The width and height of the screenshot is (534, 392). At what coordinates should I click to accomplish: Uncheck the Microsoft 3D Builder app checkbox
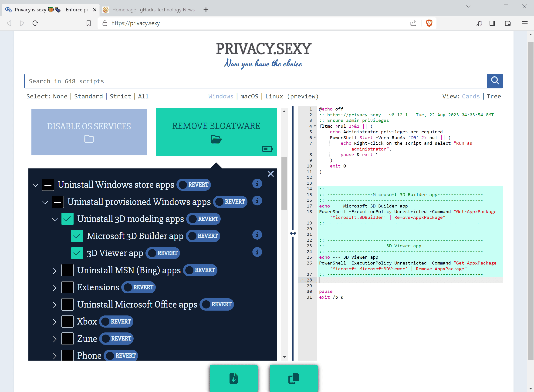click(77, 236)
